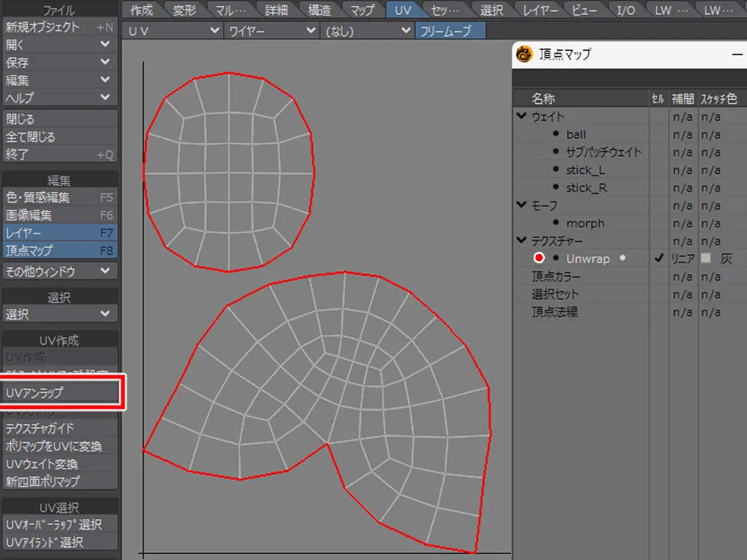Click the フリームーブ button
The height and width of the screenshot is (560, 747).
[450, 31]
